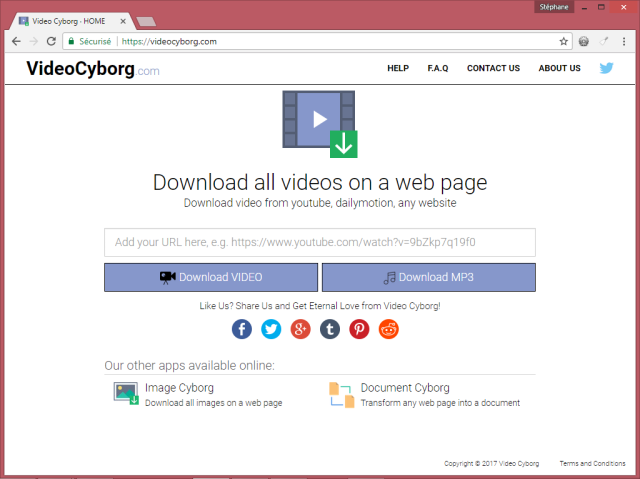The width and height of the screenshot is (640, 479).
Task: Share on Facebook via the round icon
Action: tap(242, 329)
